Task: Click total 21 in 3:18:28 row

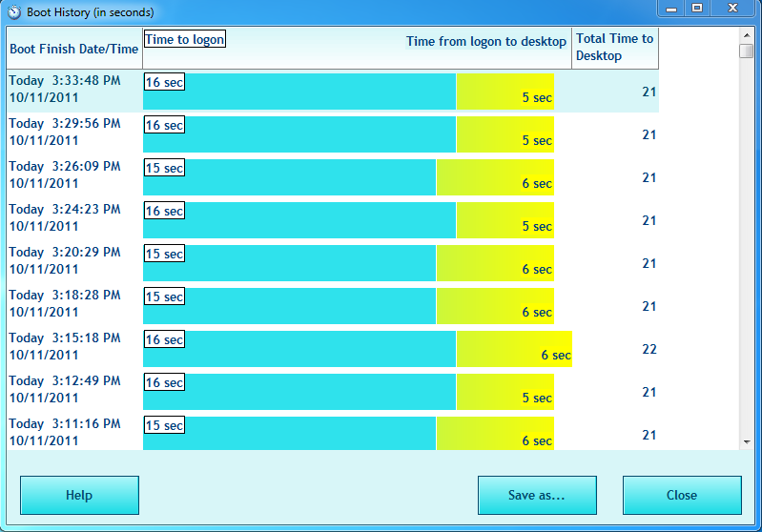Action: coord(649,307)
